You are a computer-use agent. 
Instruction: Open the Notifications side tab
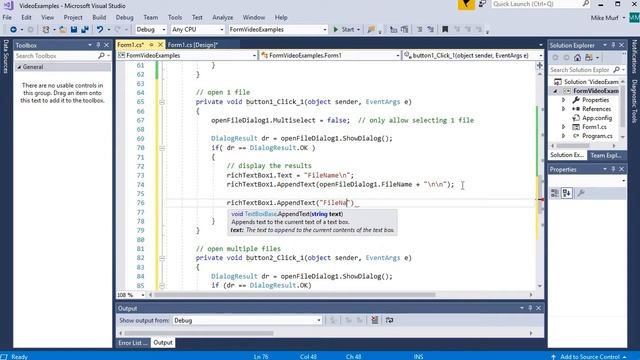(x=634, y=57)
